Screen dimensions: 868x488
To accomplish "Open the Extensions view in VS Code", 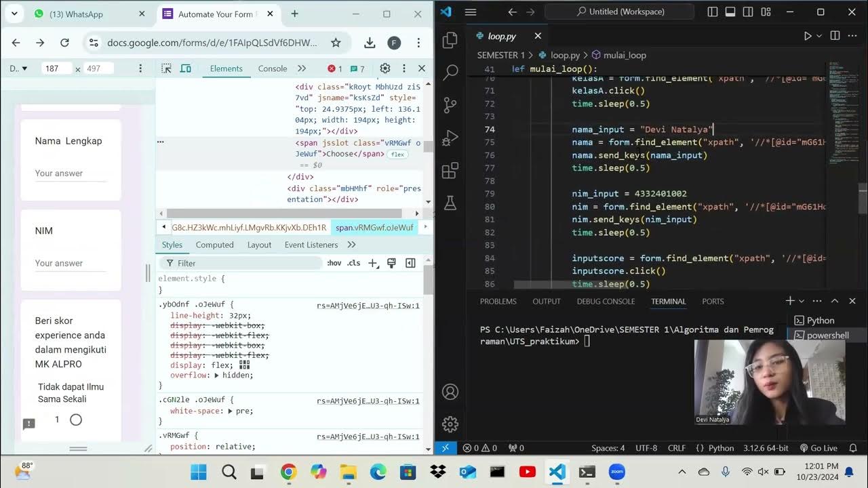I will pos(450,170).
